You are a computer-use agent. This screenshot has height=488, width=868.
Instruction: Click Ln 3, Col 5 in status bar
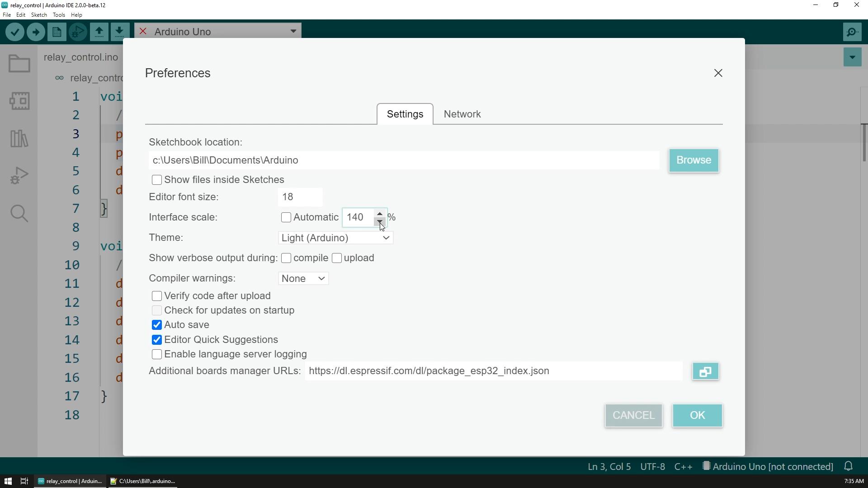click(609, 466)
